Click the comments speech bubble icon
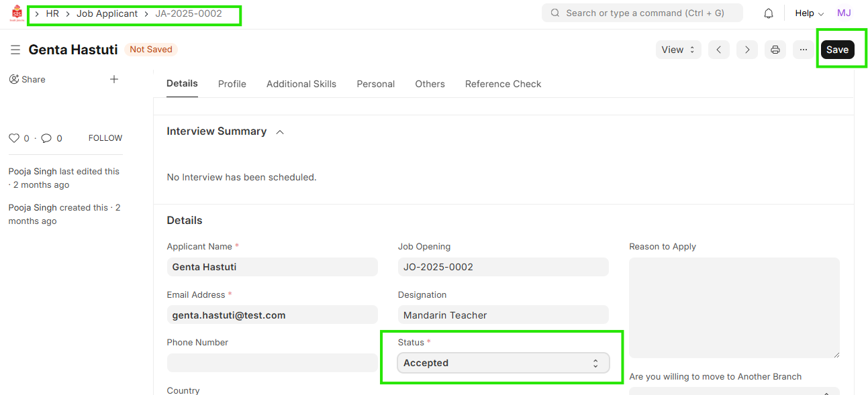The height and width of the screenshot is (395, 868). coord(46,138)
